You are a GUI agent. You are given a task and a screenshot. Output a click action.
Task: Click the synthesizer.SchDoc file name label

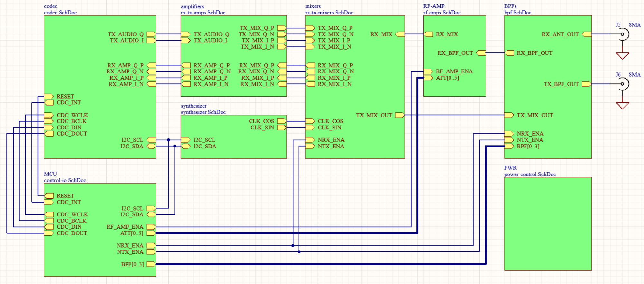203,112
